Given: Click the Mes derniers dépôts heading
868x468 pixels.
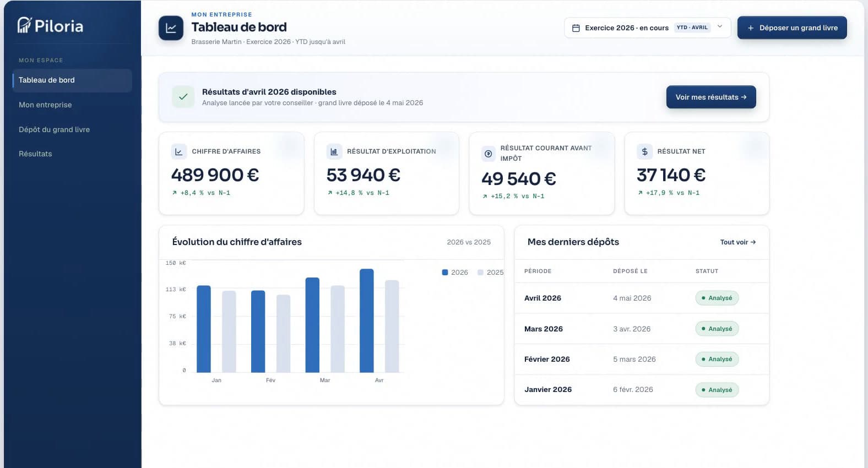Looking at the screenshot, I should click(x=573, y=242).
